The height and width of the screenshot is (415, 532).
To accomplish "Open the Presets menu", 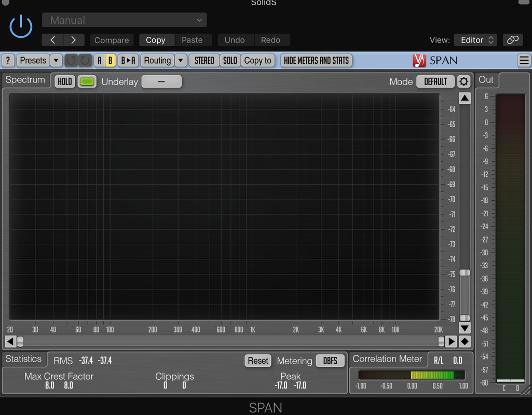I will pos(33,61).
